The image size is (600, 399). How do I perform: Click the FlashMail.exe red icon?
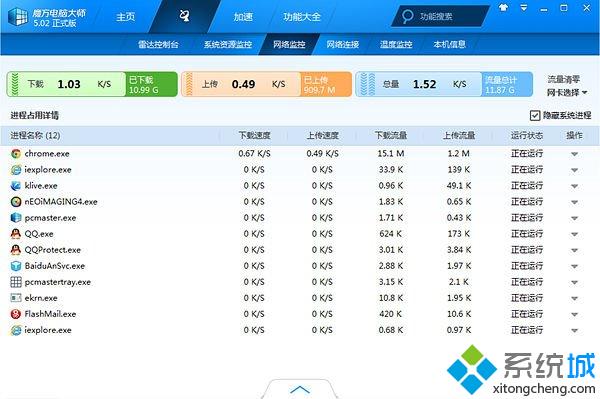(16, 314)
